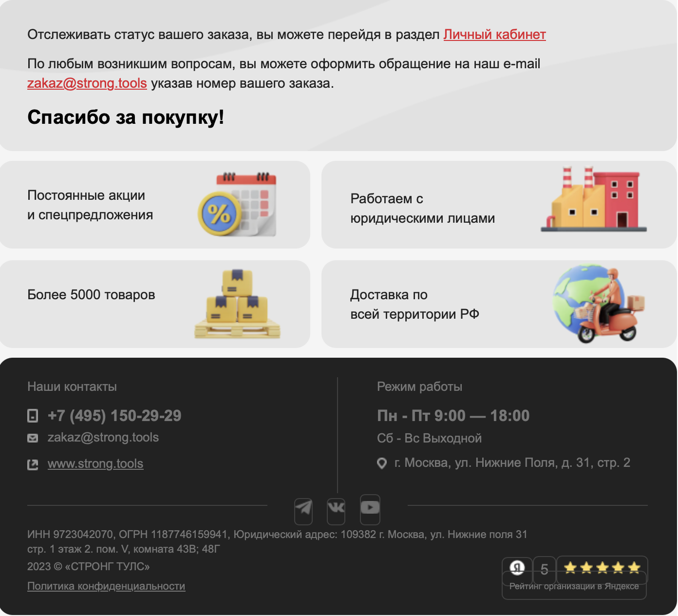Screen dimensions: 678x616
Task: Click the envelope icon beside zakaz@strong.tools
Action: (x=32, y=438)
